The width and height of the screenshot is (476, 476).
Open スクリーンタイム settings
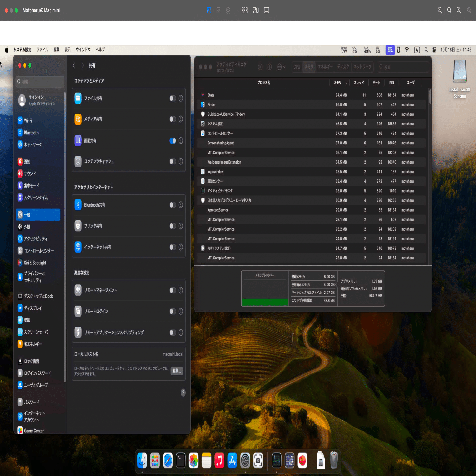coord(35,198)
